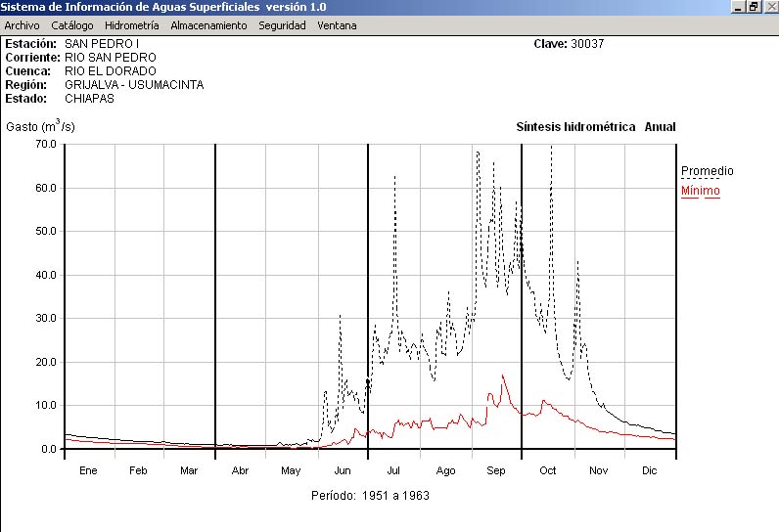The image size is (779, 532).
Task: Open the Catálogo menu
Action: 72,25
